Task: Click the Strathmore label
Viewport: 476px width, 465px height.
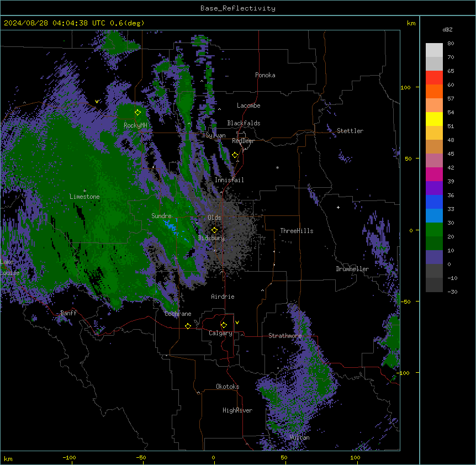Action: pyautogui.click(x=285, y=336)
